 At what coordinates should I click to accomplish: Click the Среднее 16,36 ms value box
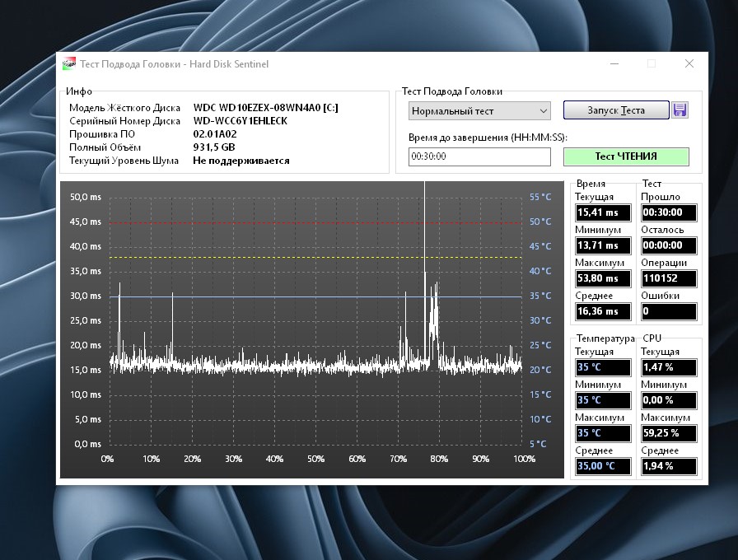(x=603, y=312)
